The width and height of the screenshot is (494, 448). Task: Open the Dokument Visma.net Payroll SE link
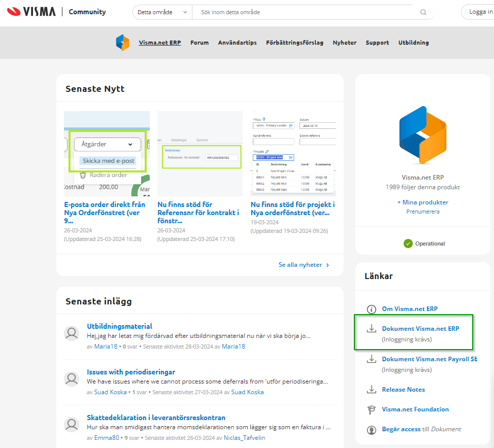(430, 359)
